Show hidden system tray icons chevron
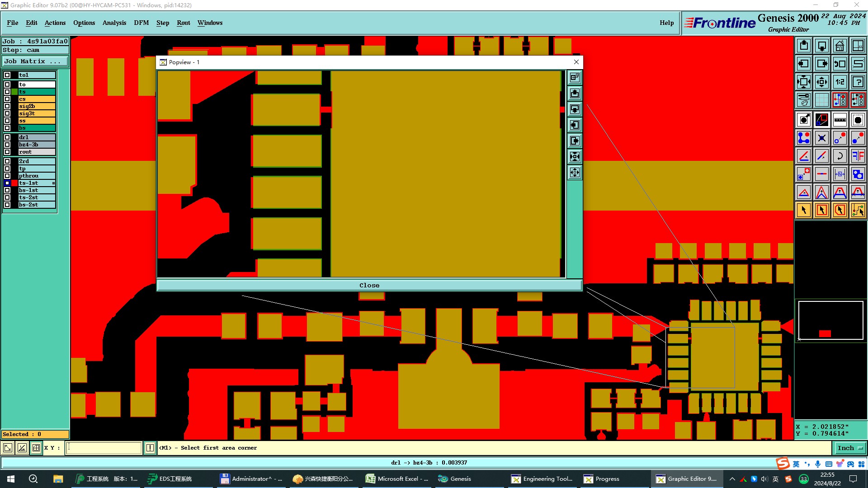Viewport: 868px width, 488px height. click(732, 479)
